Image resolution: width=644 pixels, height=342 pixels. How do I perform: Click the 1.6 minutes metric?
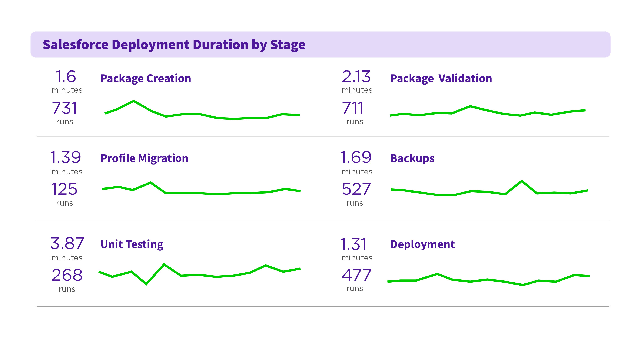click(x=66, y=76)
